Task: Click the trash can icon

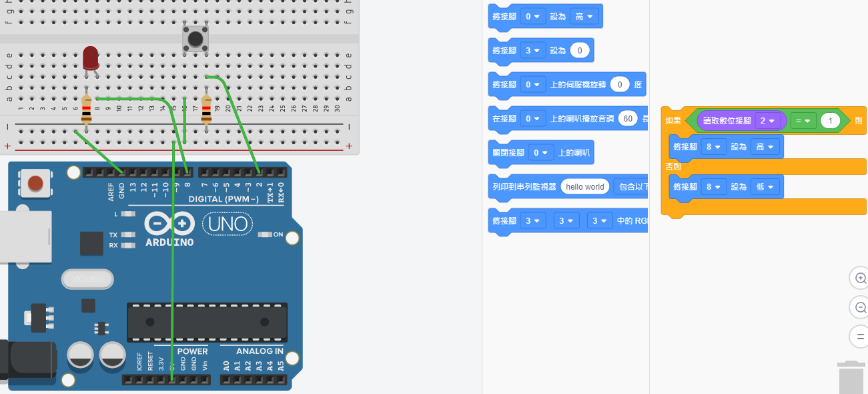Action: coord(852,377)
